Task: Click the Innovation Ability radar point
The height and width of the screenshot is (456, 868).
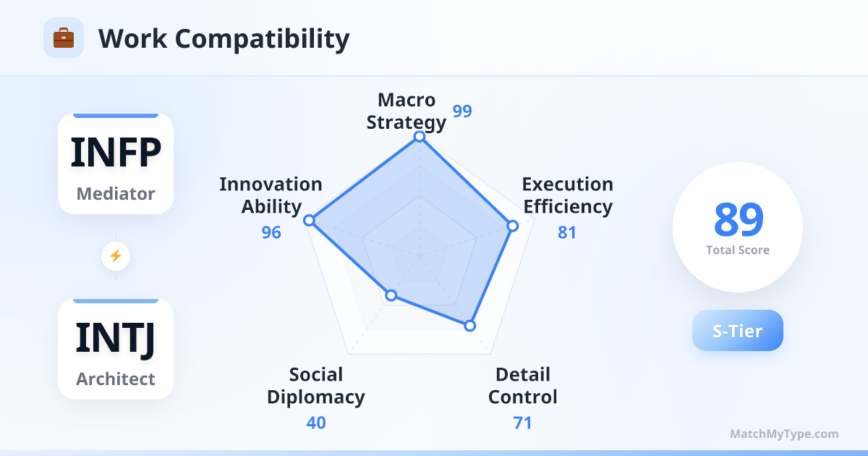Action: click(310, 220)
